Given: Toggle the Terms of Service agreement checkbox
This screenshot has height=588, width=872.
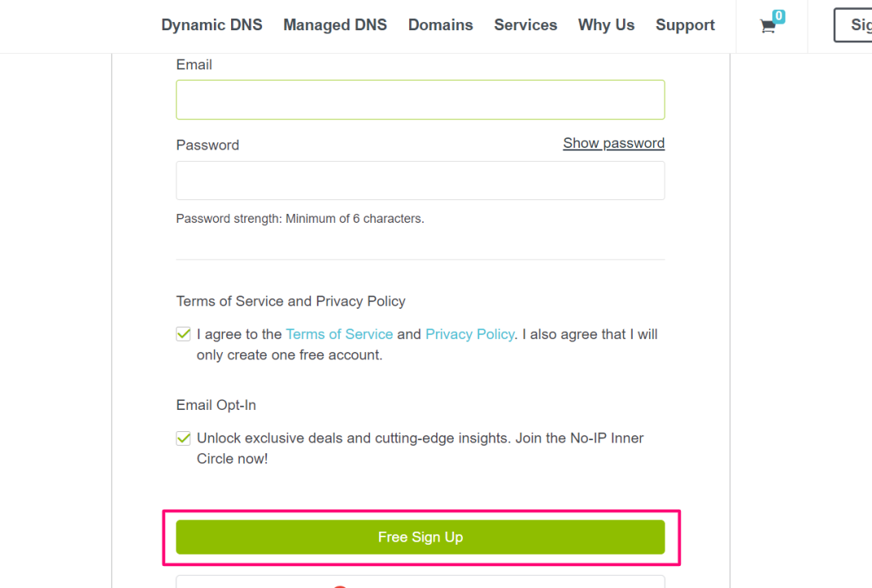Looking at the screenshot, I should (x=184, y=334).
